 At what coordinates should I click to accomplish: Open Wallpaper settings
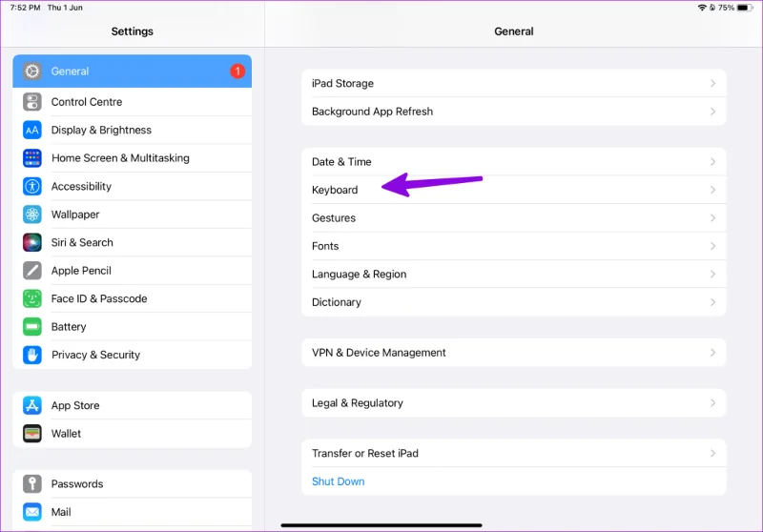click(133, 215)
